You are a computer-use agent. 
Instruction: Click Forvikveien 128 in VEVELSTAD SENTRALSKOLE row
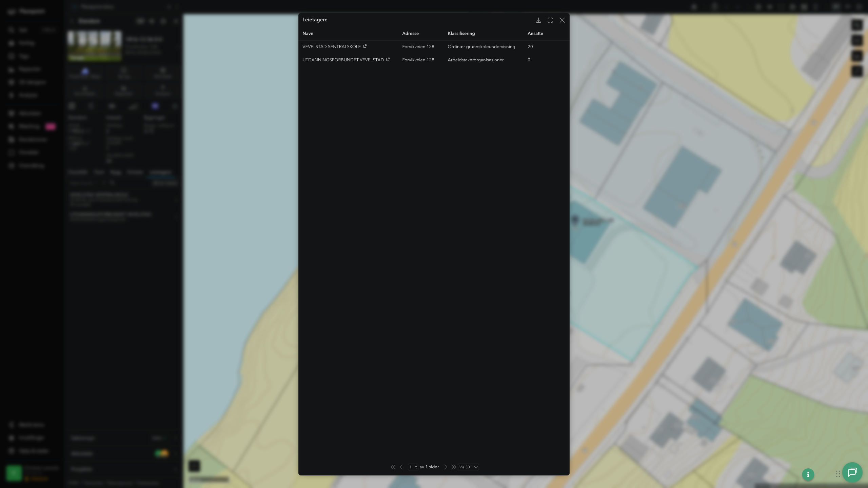[418, 47]
